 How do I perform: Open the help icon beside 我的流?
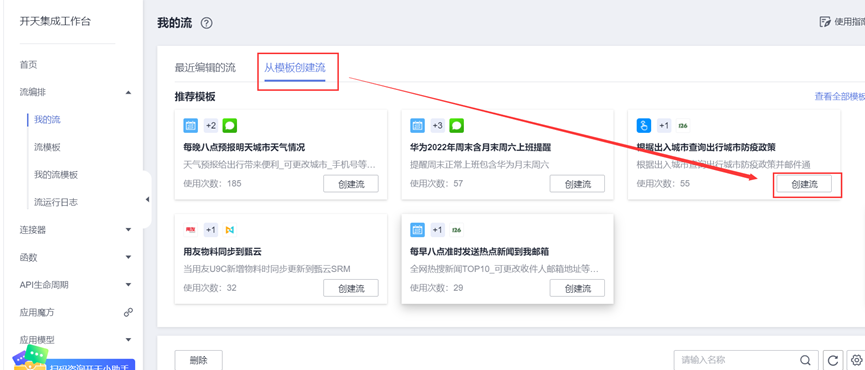(206, 23)
